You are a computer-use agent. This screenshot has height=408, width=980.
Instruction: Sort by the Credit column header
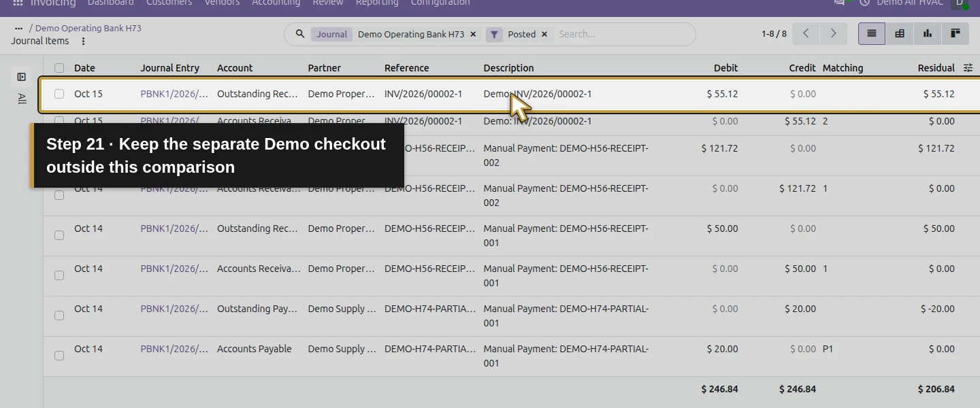click(802, 68)
